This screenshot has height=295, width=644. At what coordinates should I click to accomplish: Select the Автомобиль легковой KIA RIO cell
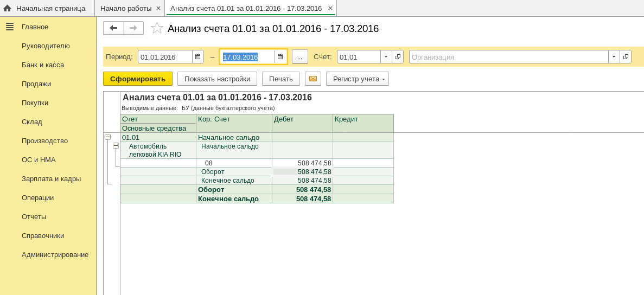(158, 150)
